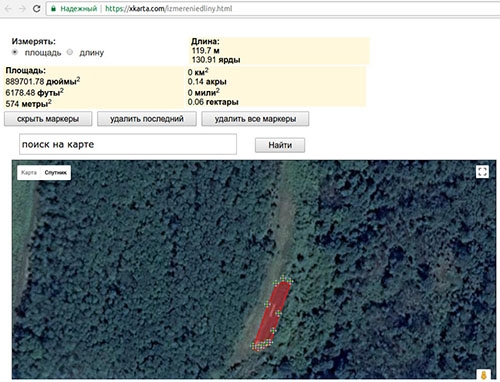Reload the page with the refresh icon
The width and height of the screenshot is (500, 382).
pyautogui.click(x=37, y=9)
